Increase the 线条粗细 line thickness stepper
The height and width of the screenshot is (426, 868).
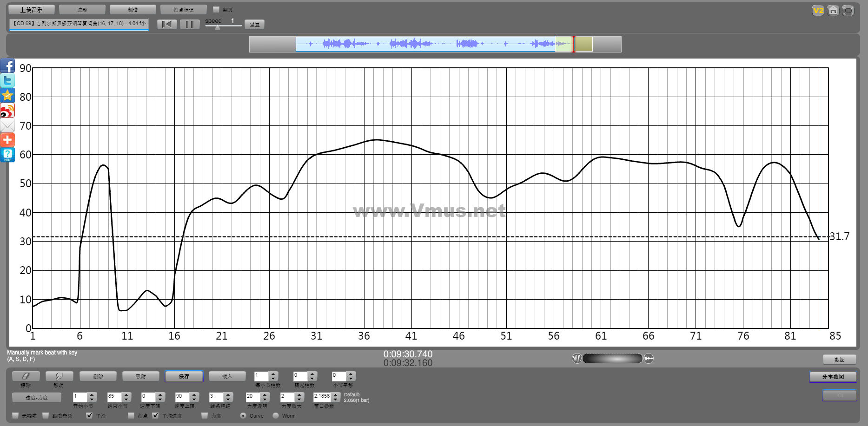pos(228,394)
